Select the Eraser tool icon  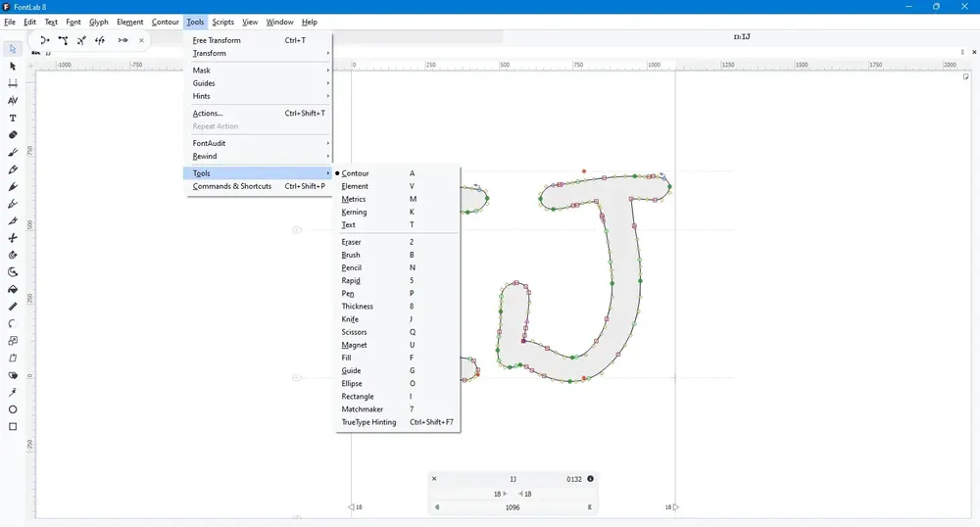point(13,135)
